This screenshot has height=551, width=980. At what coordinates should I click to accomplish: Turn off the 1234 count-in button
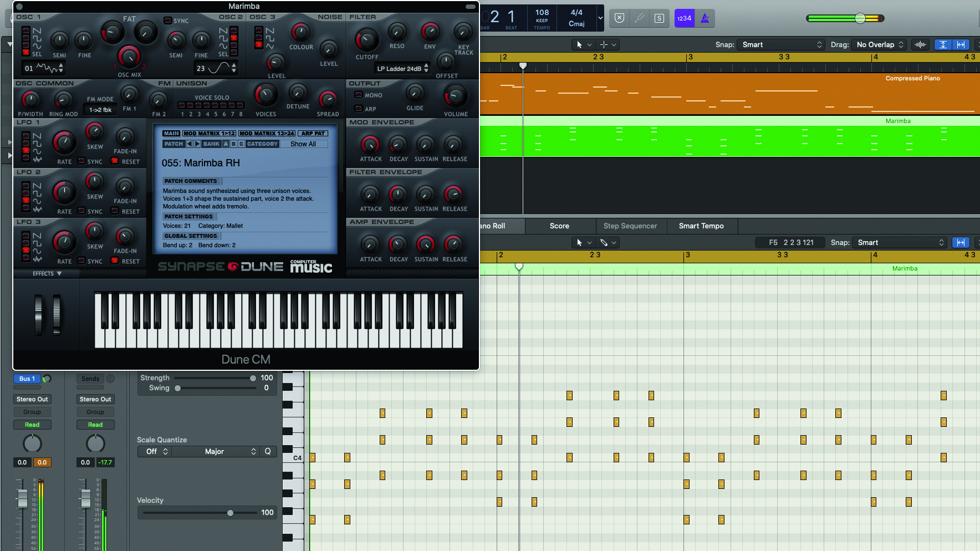(x=685, y=18)
